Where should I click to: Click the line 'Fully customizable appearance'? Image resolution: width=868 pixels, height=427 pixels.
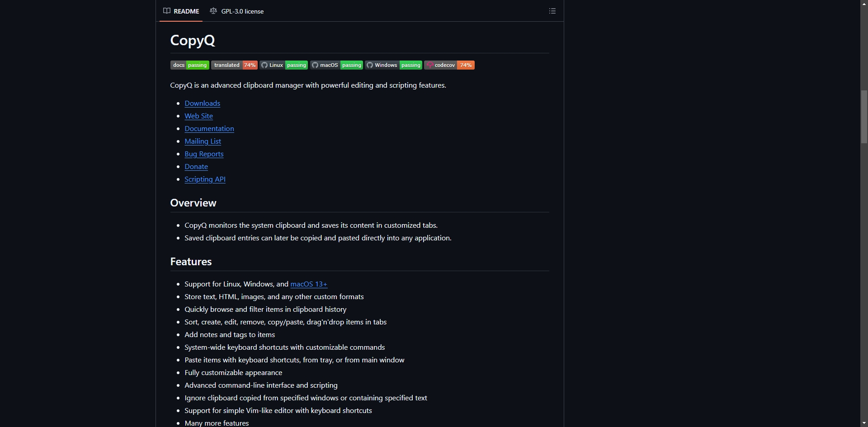(233, 373)
